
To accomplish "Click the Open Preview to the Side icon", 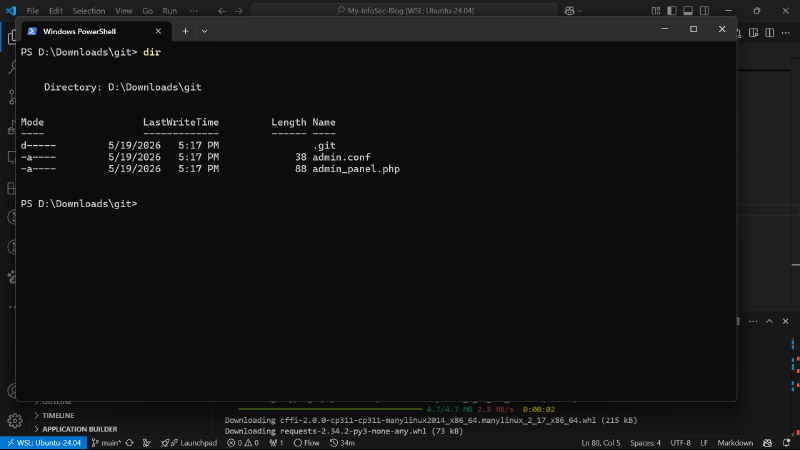I will click(753, 33).
